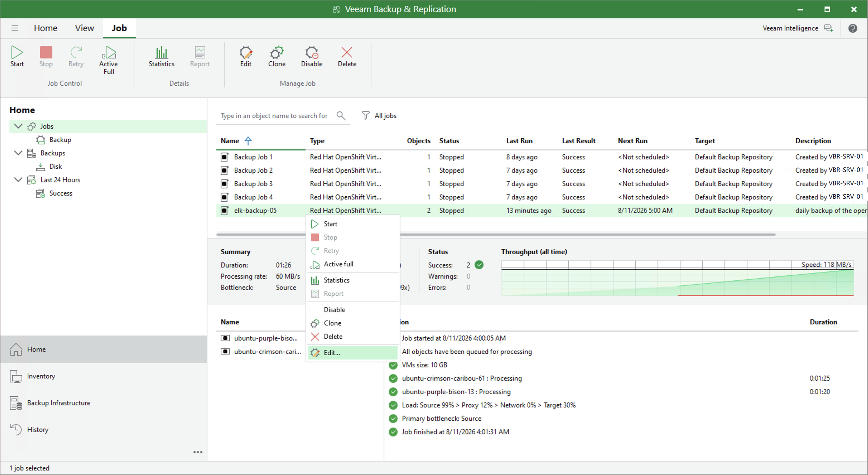Sort jobs by Last Run column
Viewport: 868px width, 475px height.
tap(519, 141)
